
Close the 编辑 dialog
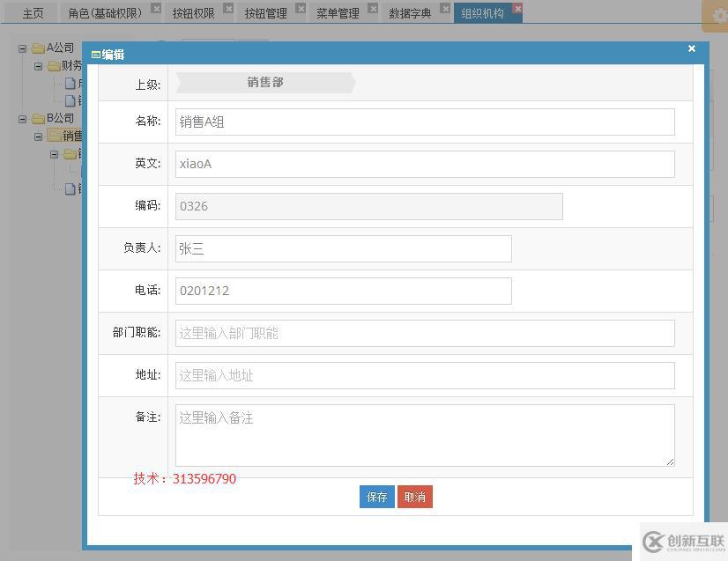692,48
